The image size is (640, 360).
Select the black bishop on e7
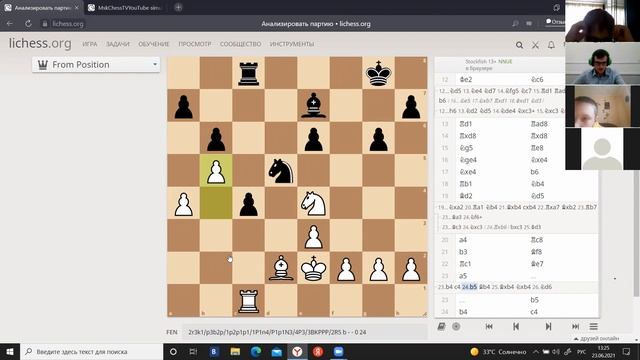(x=313, y=105)
